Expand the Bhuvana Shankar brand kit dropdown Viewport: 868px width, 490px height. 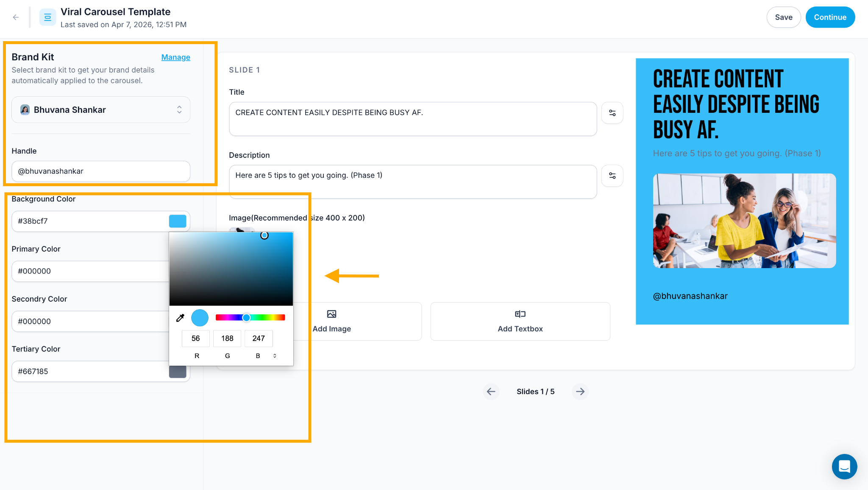click(x=101, y=110)
